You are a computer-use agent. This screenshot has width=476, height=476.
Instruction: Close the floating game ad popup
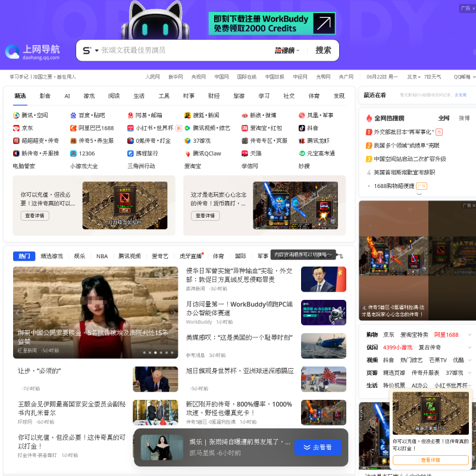tap(466, 395)
